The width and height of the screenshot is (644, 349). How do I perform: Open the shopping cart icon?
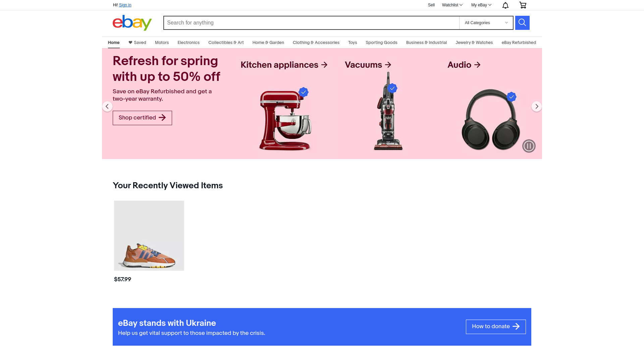[523, 5]
